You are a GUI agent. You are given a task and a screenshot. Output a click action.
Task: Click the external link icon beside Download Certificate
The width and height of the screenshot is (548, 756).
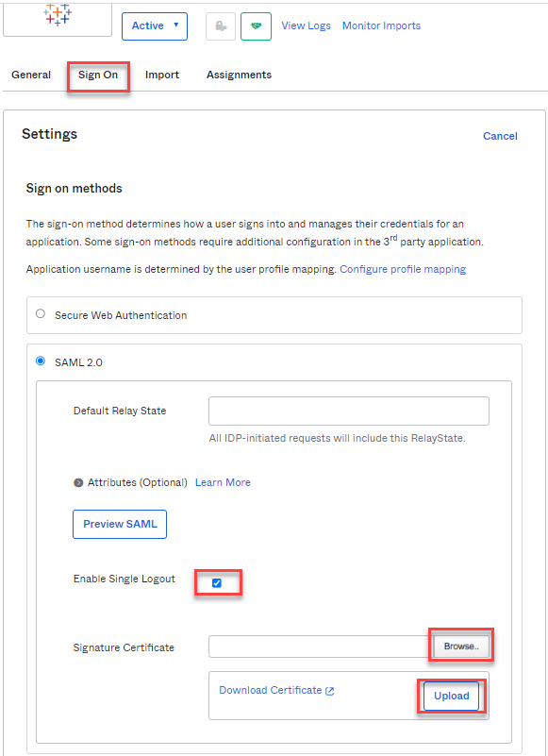(330, 691)
